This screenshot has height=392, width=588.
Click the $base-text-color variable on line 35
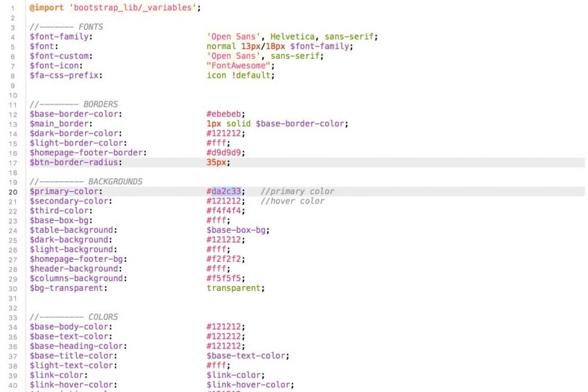coord(71,337)
